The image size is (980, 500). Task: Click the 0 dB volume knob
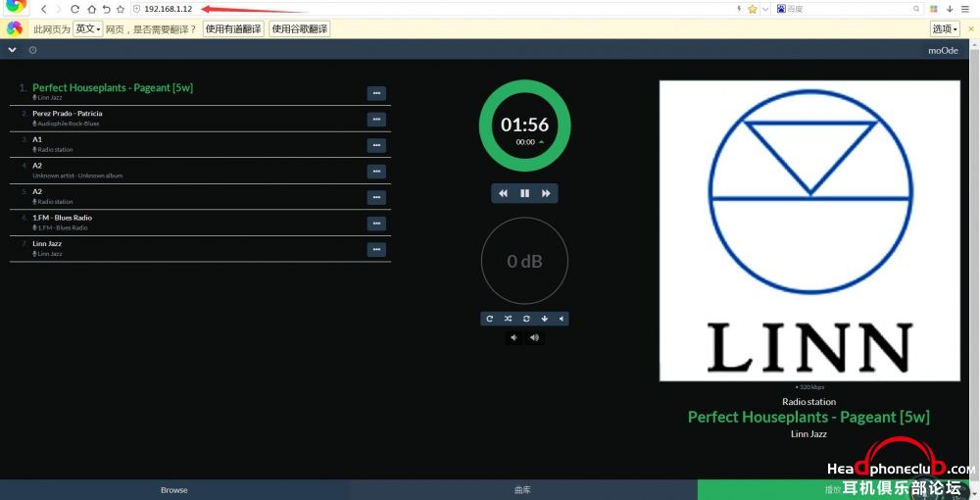coord(524,261)
